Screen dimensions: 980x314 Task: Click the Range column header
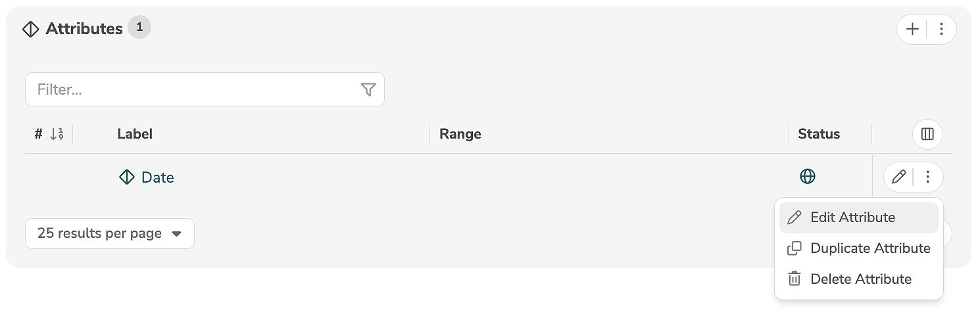[460, 134]
